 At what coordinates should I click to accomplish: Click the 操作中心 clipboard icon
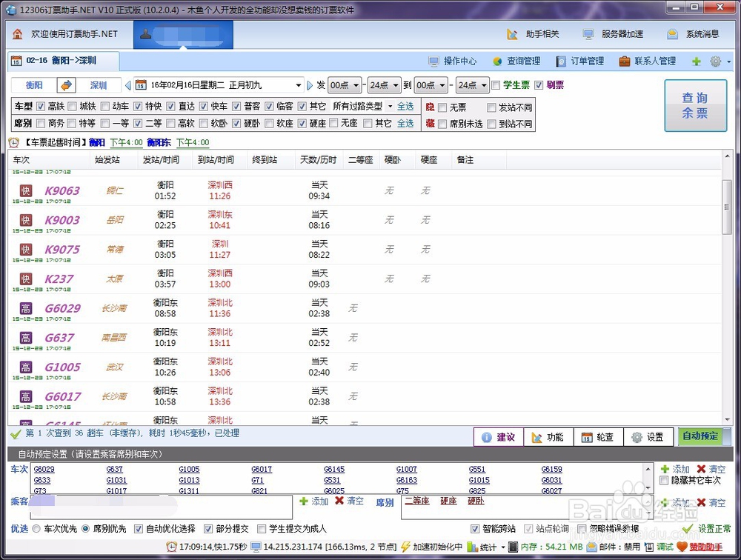click(x=434, y=61)
